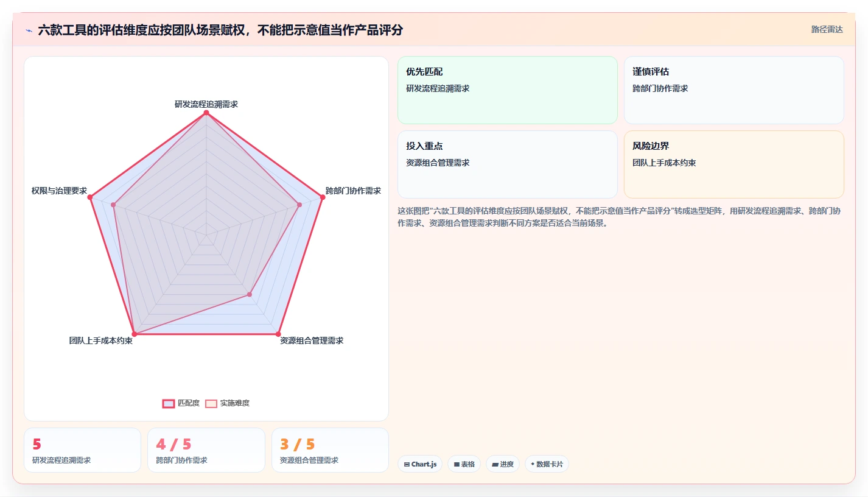The image size is (868, 497).
Task: Click 跨部门协作需求 text in 谨慎评估 card
Action: click(660, 88)
